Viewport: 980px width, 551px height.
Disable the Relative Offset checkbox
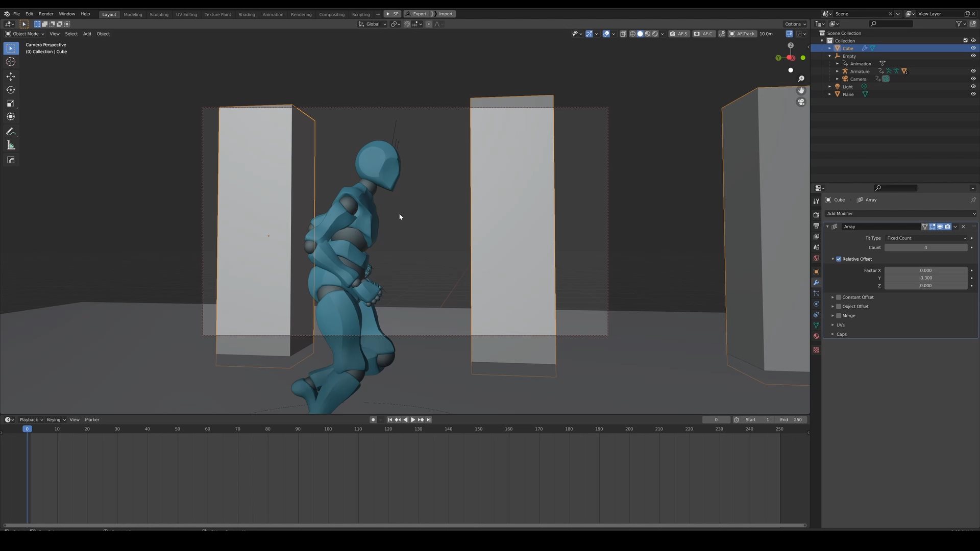tap(839, 259)
